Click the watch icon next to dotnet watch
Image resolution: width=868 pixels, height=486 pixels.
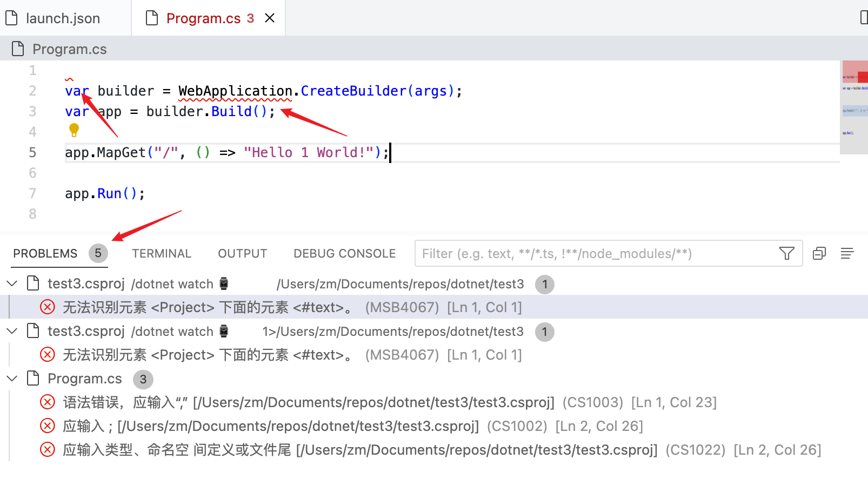tap(223, 283)
